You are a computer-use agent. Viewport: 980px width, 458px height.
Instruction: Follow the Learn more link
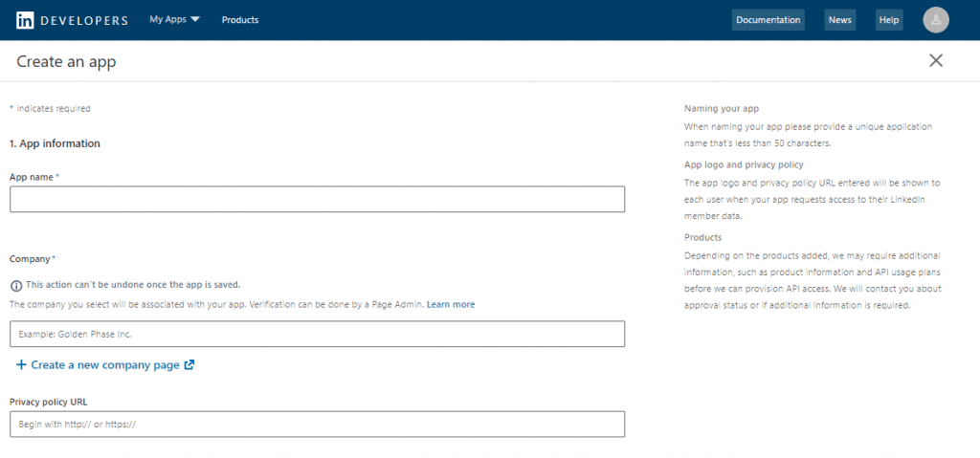pos(451,304)
